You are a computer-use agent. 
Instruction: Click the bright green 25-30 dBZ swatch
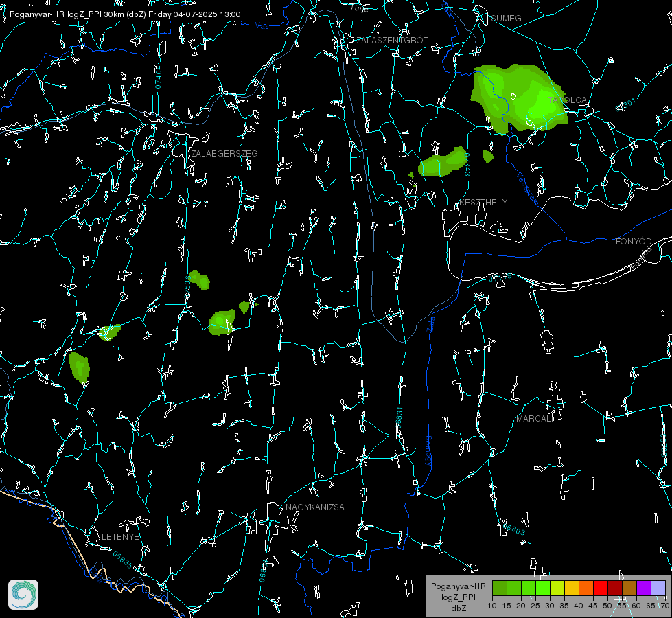tap(543, 588)
